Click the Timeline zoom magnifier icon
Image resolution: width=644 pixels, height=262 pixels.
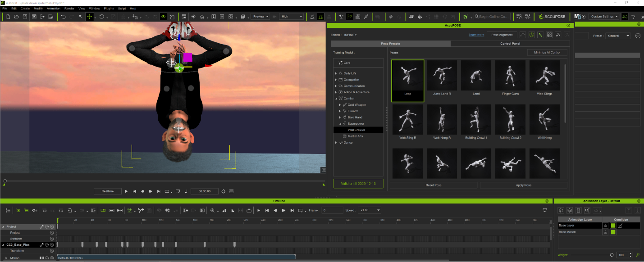(212, 210)
